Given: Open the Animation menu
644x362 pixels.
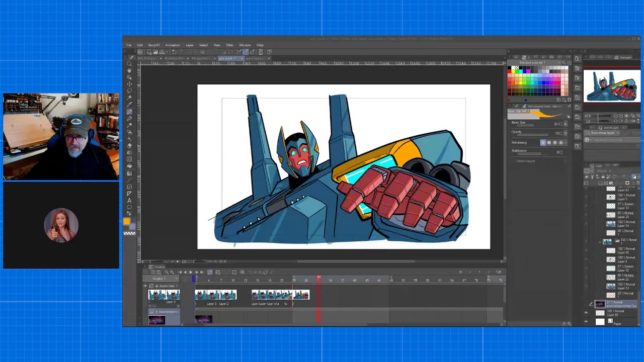Looking at the screenshot, I should (173, 45).
